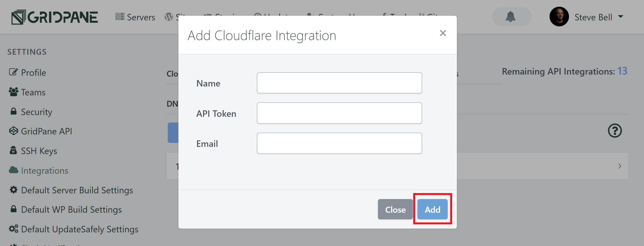Open the help question mark icon
This screenshot has height=246, width=644.
click(615, 131)
